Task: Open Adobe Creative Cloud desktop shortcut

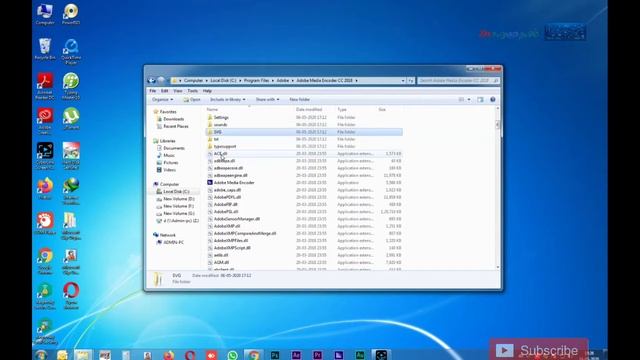Action: (45, 121)
